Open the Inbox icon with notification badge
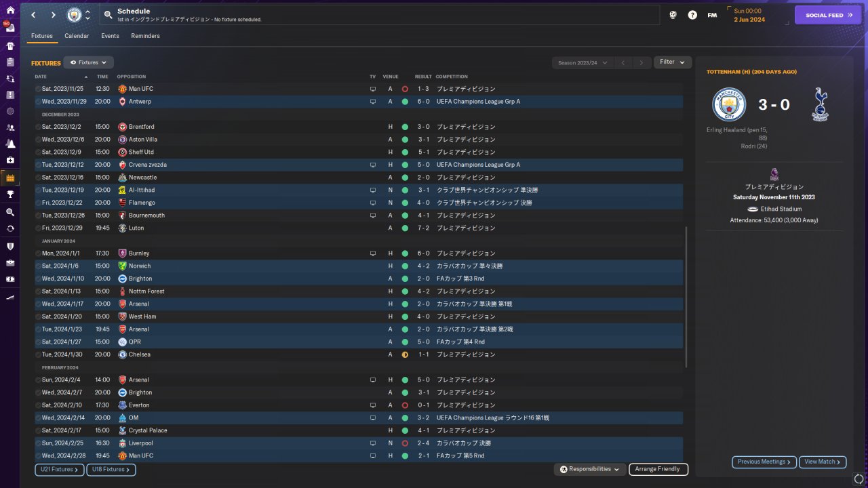868x488 pixels. click(x=10, y=28)
